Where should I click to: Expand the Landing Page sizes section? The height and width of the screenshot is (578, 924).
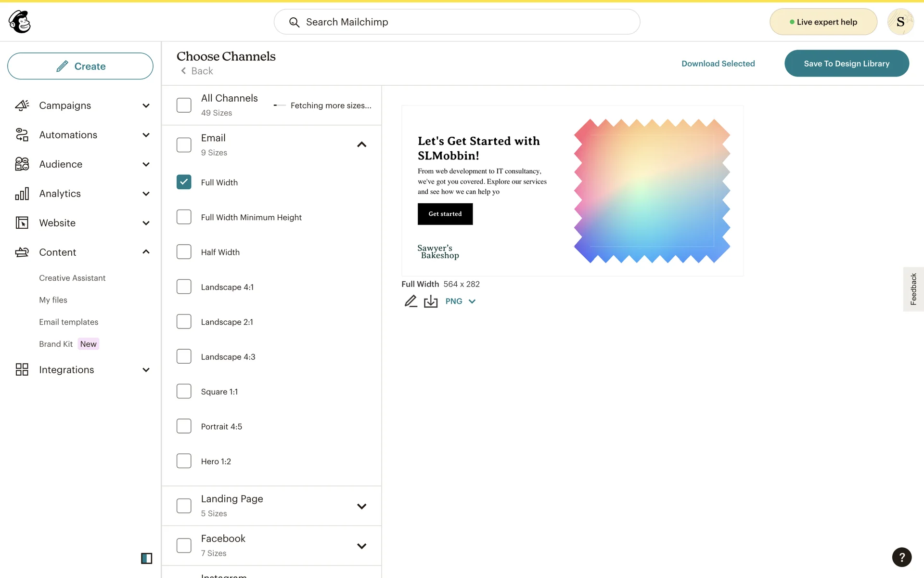point(362,506)
